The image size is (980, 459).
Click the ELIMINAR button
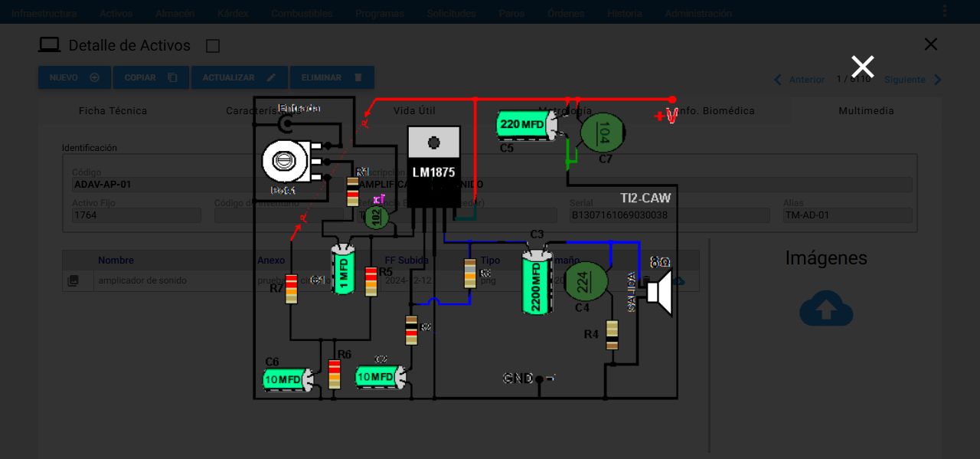(x=332, y=77)
